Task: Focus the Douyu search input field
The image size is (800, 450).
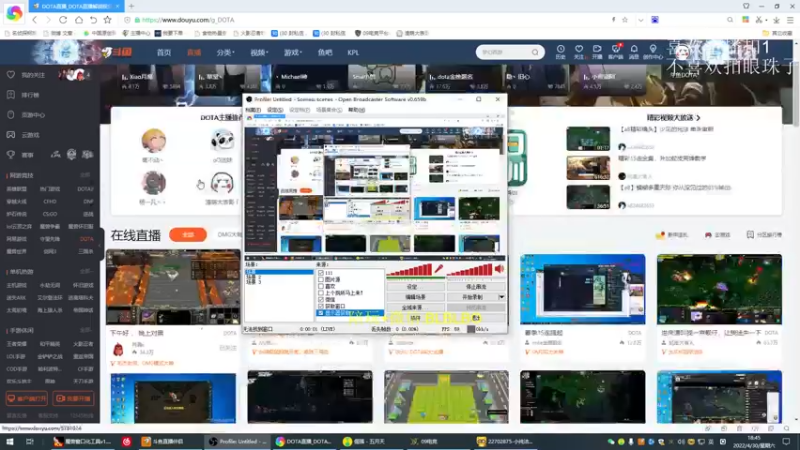Action: [x=503, y=52]
